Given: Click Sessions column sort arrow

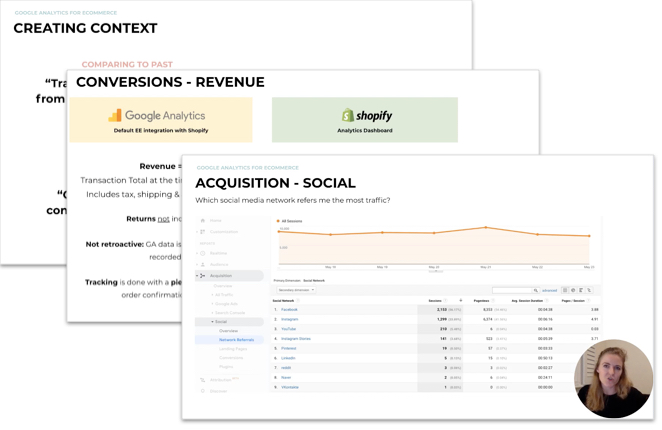Looking at the screenshot, I should point(461,300).
